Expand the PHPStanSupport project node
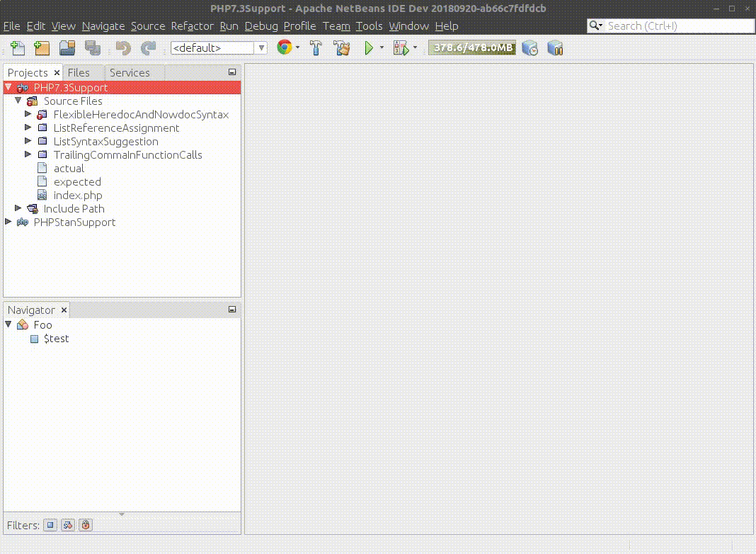 tap(8, 222)
